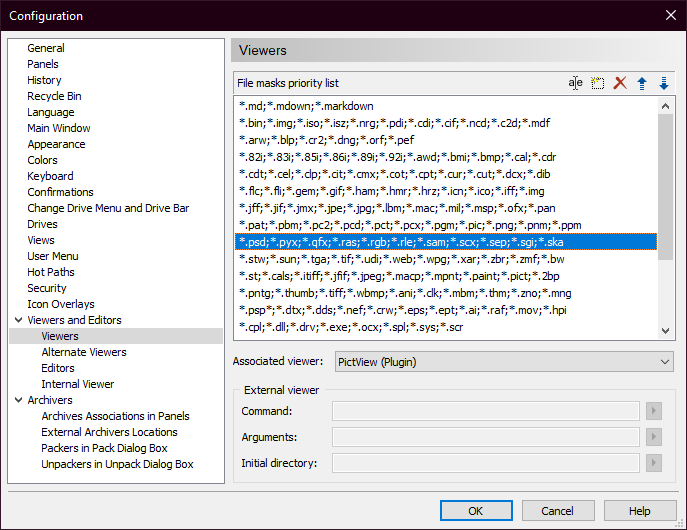Open the Internal Viewer settings page
The width and height of the screenshot is (687, 530).
[78, 384]
